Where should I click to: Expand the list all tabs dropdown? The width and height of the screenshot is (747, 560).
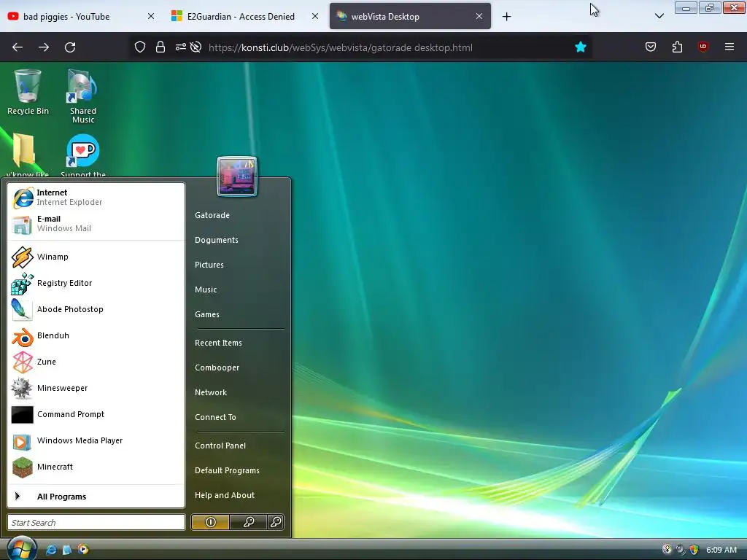click(x=659, y=16)
